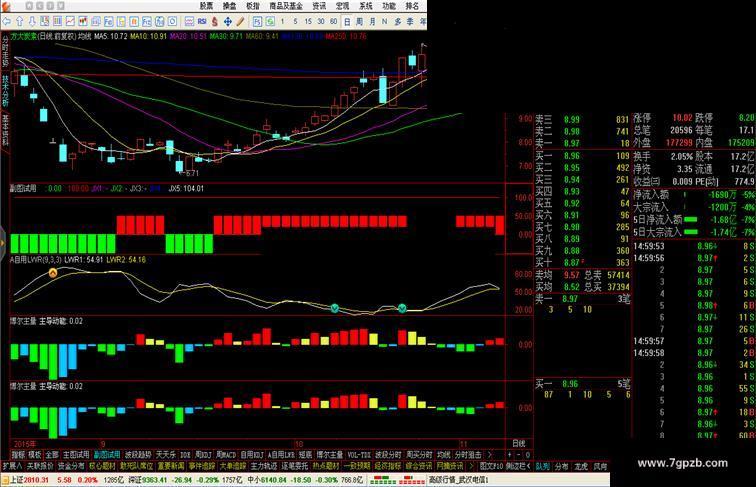Click the up arrow toolbar icon
The image size is (756, 487).
click(20, 21)
